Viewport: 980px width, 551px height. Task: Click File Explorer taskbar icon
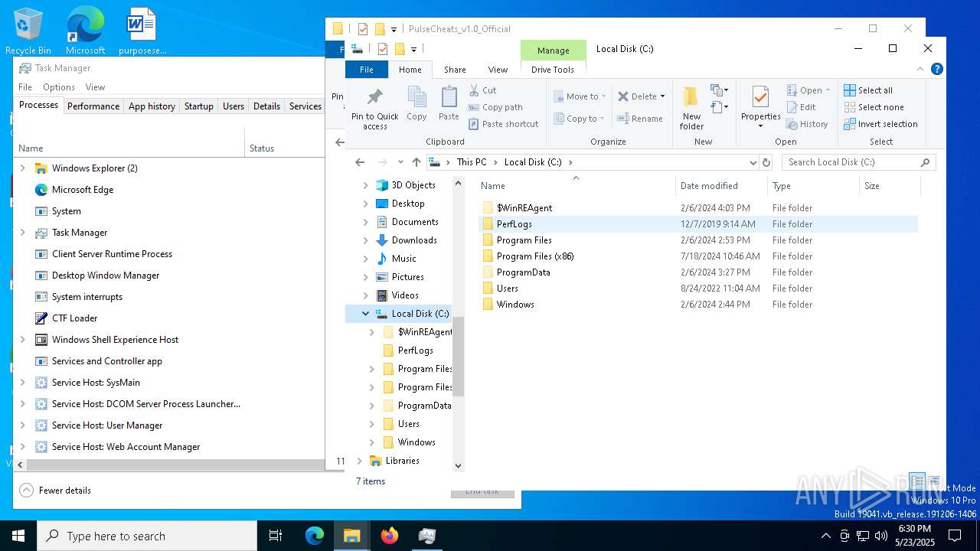click(352, 536)
